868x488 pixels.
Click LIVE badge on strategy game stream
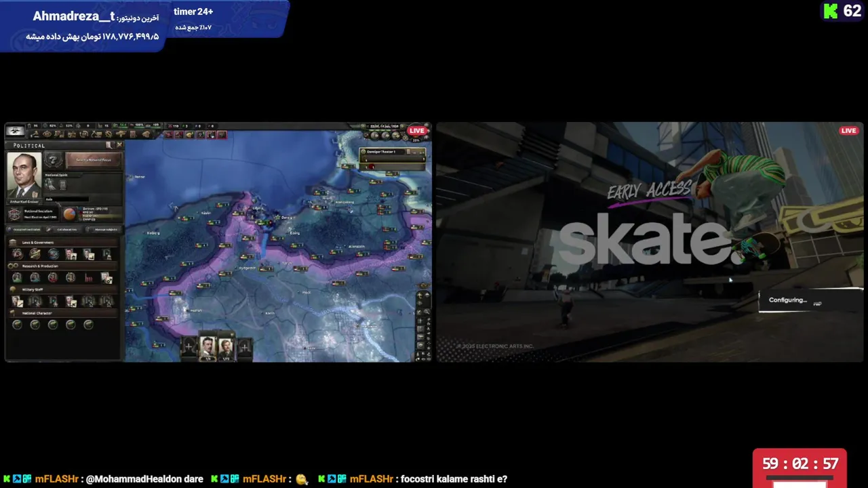[417, 131]
